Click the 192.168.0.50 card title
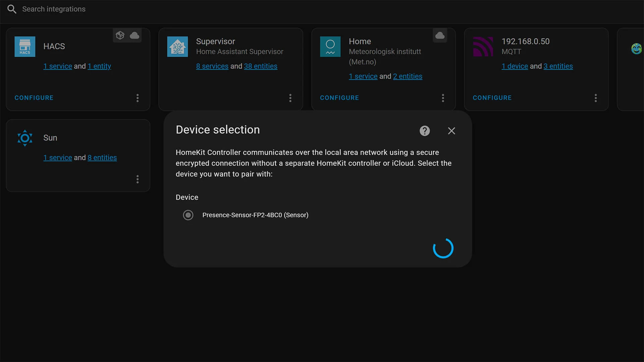644x362 pixels. 525,41
